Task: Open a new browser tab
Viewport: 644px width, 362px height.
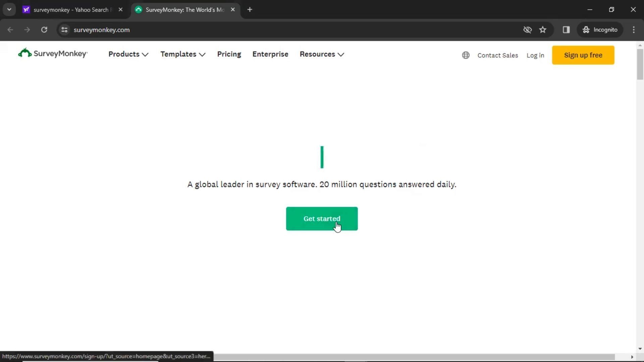Action: [250, 10]
